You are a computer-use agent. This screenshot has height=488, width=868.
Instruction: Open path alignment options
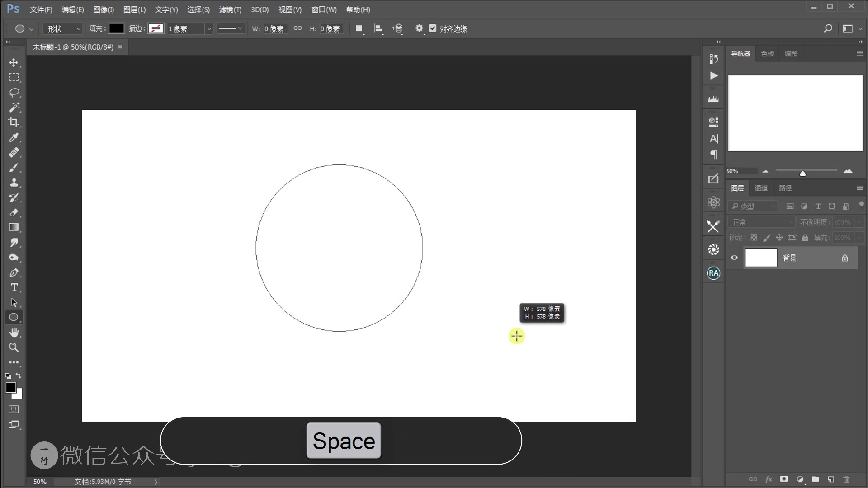pos(378,28)
